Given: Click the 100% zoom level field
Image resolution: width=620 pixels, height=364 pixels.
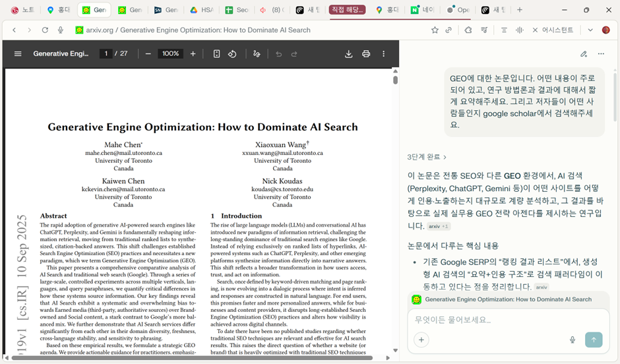Looking at the screenshot, I should (x=170, y=54).
